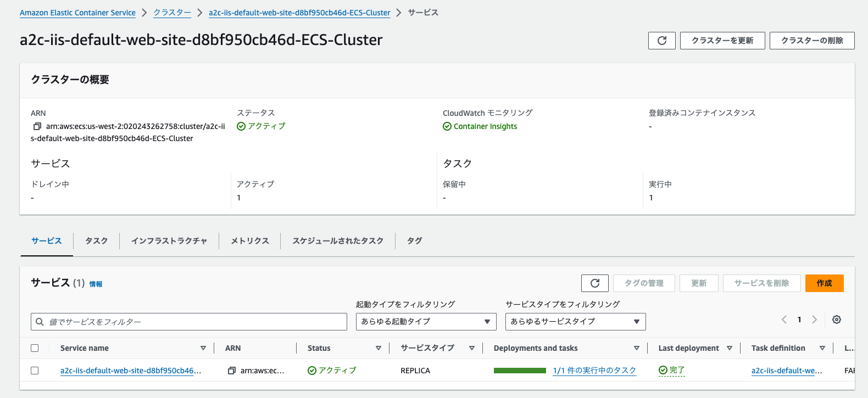Click アクティブ status in service row

332,371
